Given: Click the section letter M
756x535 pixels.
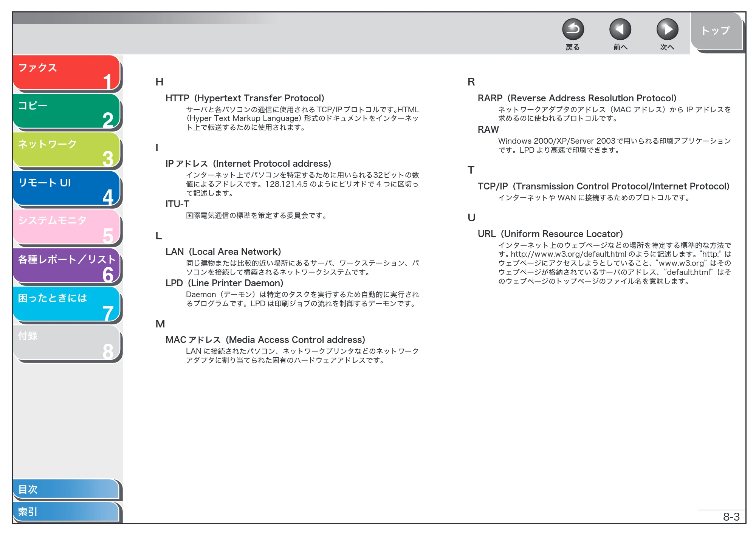Looking at the screenshot, I should click(160, 324).
